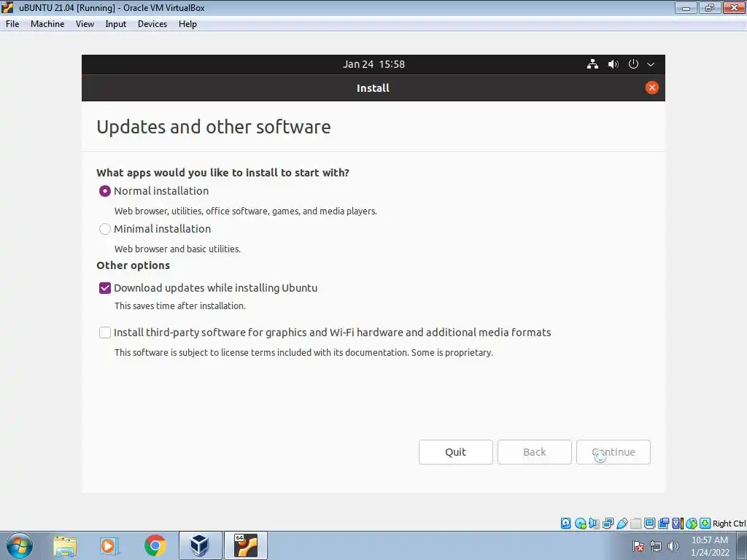Image resolution: width=747 pixels, height=560 pixels.
Task: Click the 'What apps would you like' question
Action: 222,172
